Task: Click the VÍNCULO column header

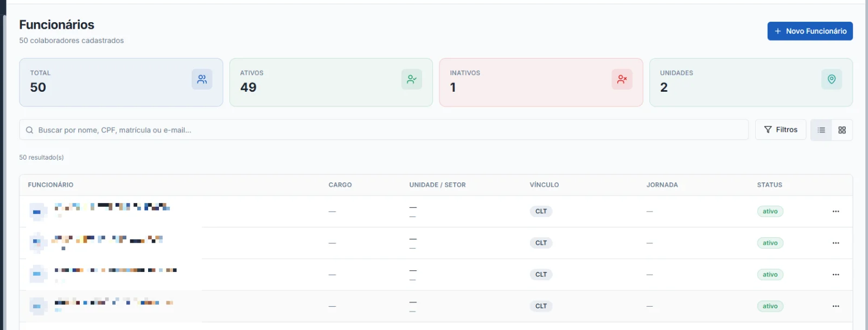Action: pos(544,185)
